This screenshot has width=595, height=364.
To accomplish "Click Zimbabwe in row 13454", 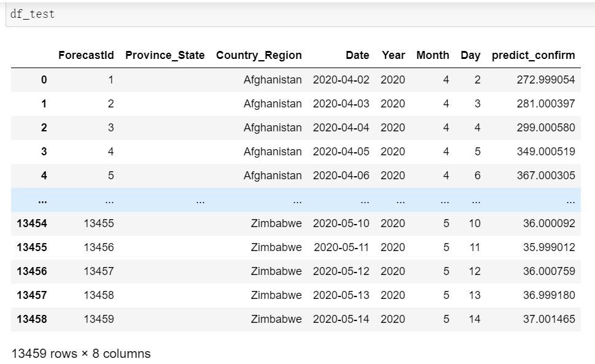I will (x=276, y=223).
